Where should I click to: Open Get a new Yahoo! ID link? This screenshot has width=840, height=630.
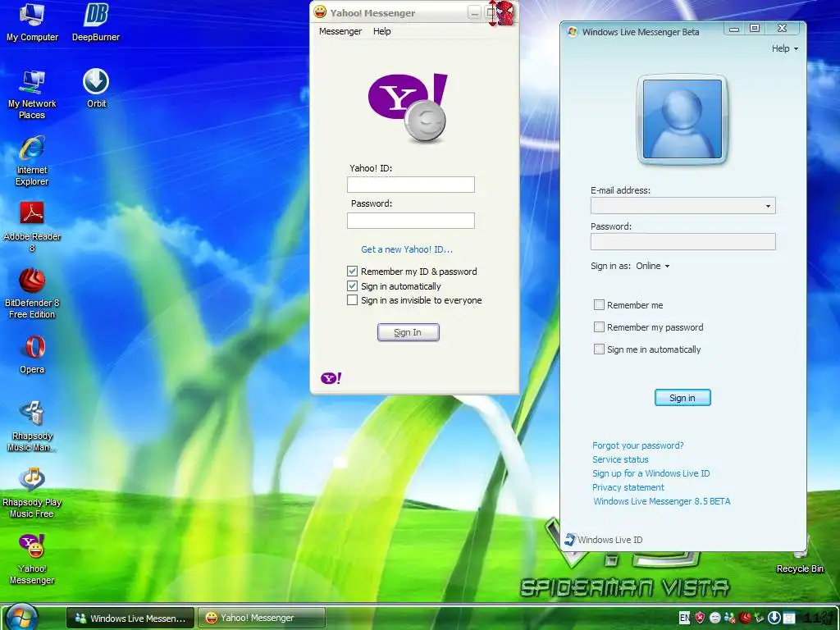point(407,249)
